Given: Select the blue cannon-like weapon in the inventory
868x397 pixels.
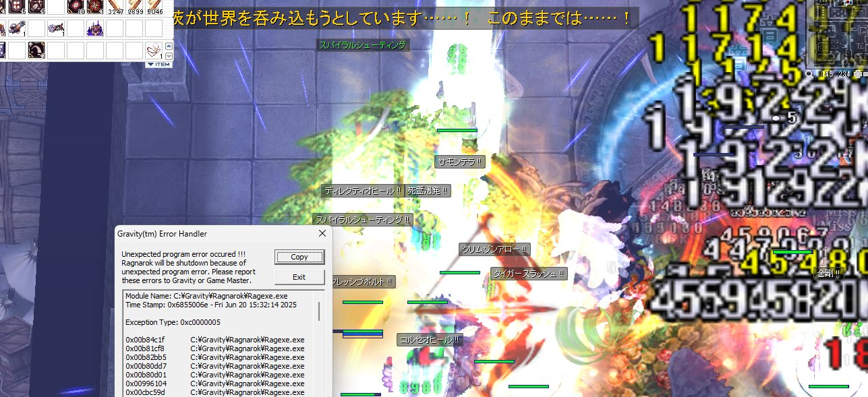Looking at the screenshot, I should [x=16, y=28].
